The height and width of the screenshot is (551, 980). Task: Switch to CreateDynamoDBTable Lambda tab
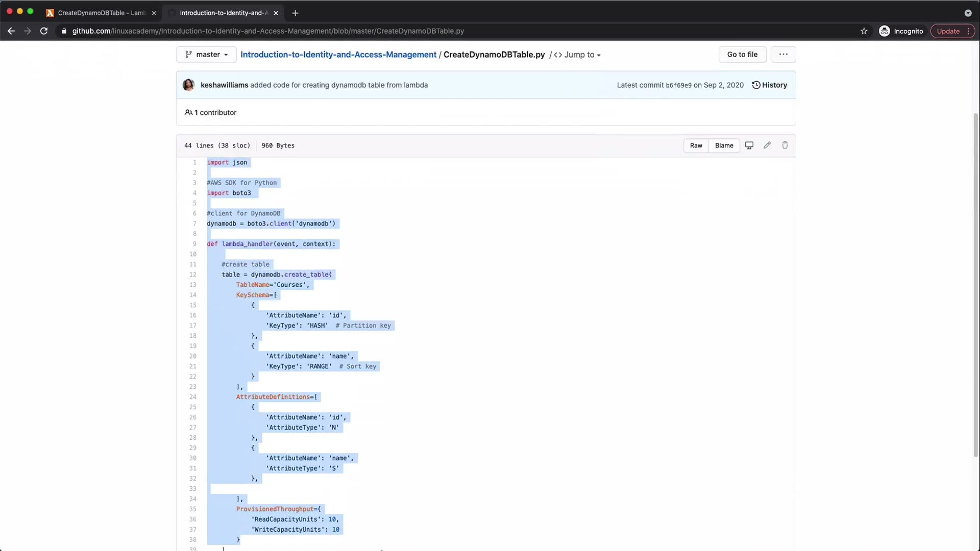101,13
